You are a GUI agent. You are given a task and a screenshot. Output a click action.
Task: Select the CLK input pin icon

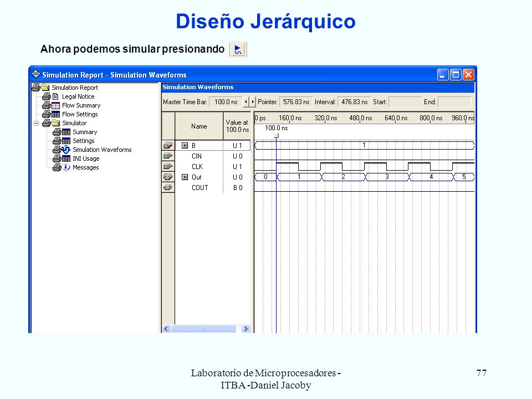[x=168, y=167]
